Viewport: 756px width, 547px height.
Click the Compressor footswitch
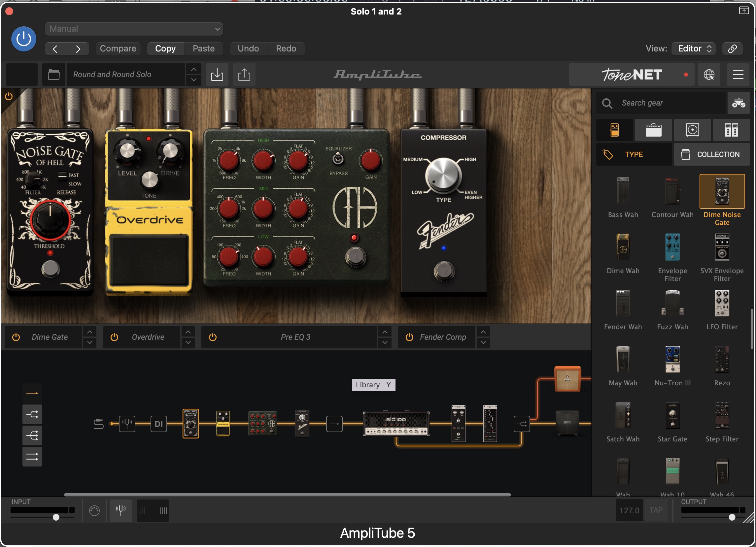point(444,271)
